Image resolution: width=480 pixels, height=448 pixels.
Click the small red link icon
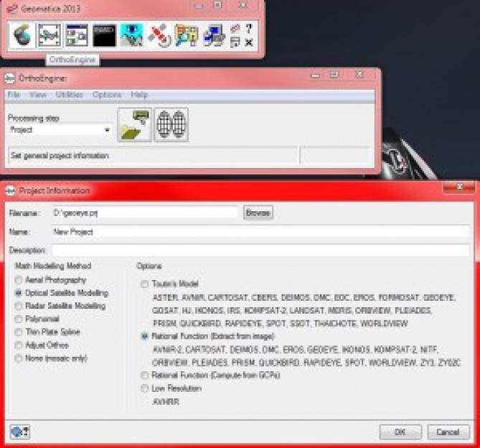(235, 29)
